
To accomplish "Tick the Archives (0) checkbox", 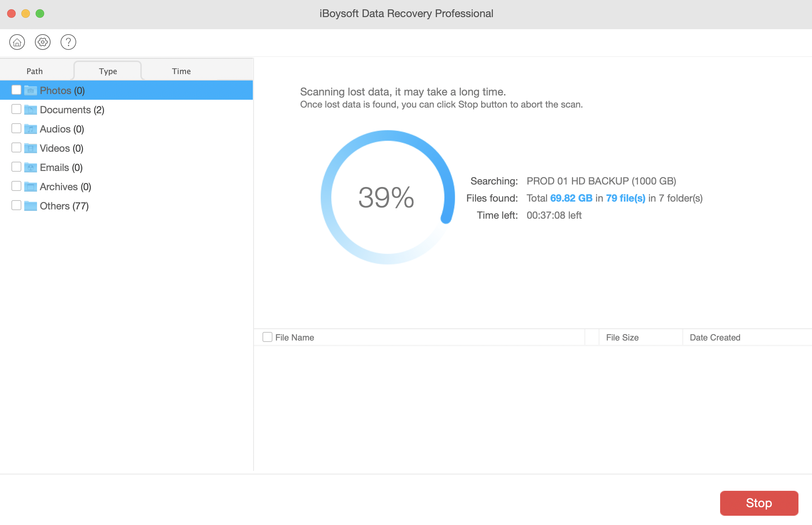I will pos(16,186).
